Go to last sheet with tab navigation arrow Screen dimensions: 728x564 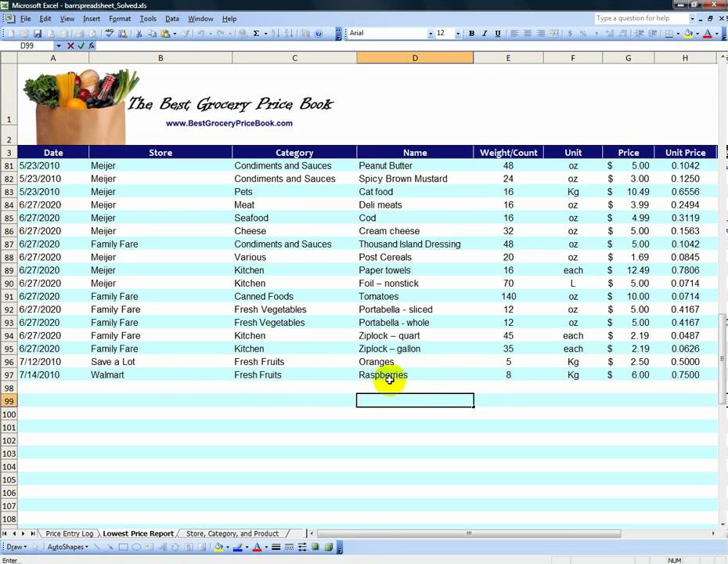coord(32,533)
